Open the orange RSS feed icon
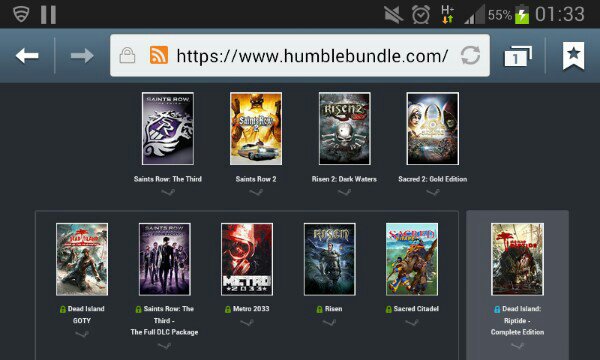The height and width of the screenshot is (360, 600). click(x=158, y=55)
